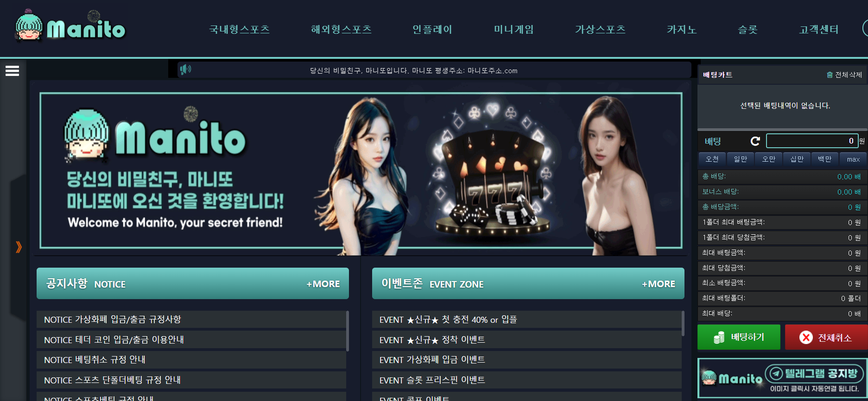Open Telegram notice room banner
Image resolution: width=868 pixels, height=401 pixels.
coord(782,378)
